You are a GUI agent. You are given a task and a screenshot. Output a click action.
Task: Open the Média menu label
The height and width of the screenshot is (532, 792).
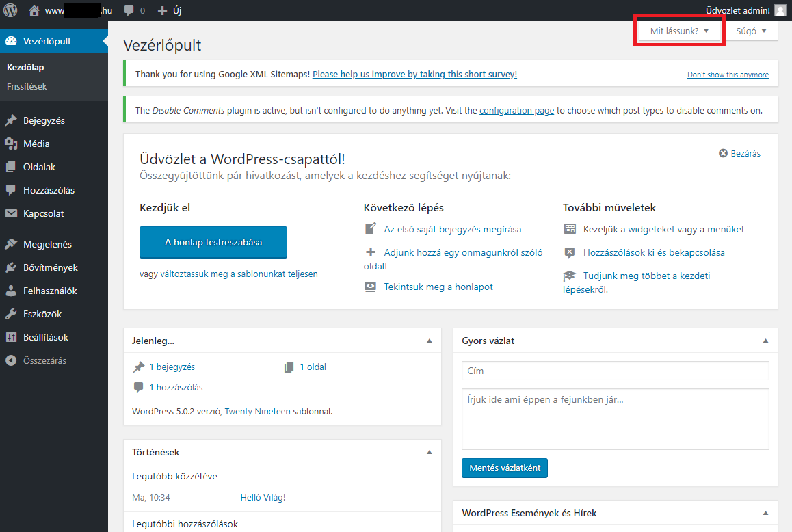36,144
